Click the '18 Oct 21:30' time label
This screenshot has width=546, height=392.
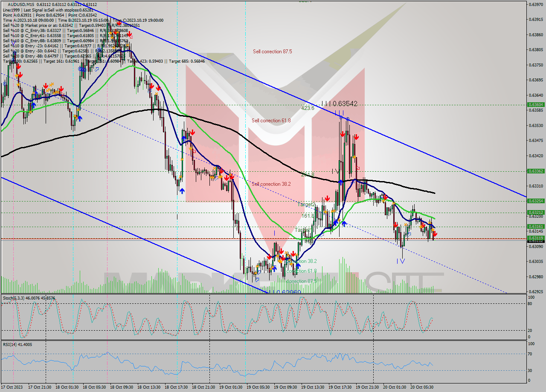click(x=203, y=387)
